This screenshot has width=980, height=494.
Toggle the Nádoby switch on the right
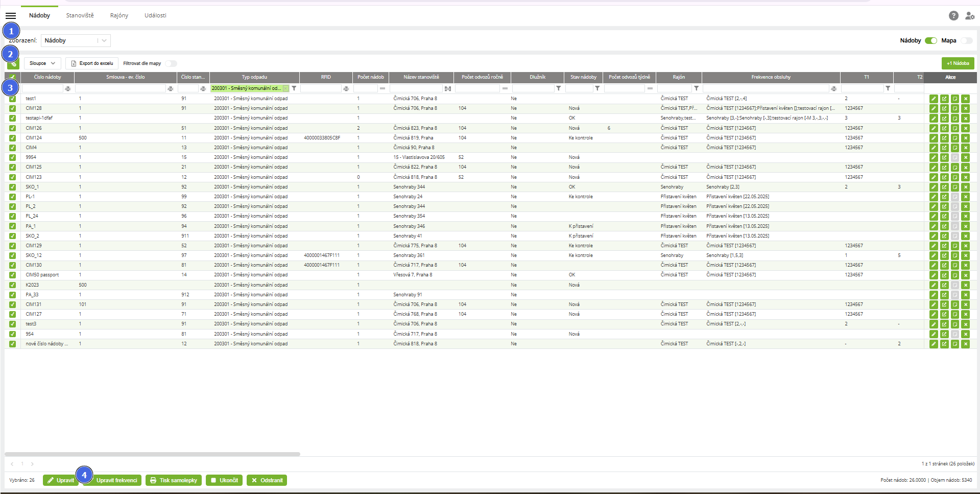tap(931, 40)
